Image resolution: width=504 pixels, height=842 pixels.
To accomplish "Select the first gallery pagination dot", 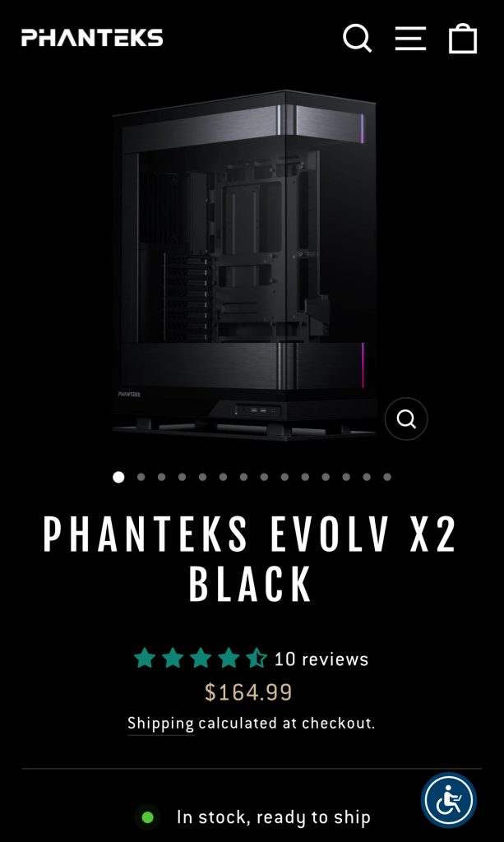I will tap(118, 477).
